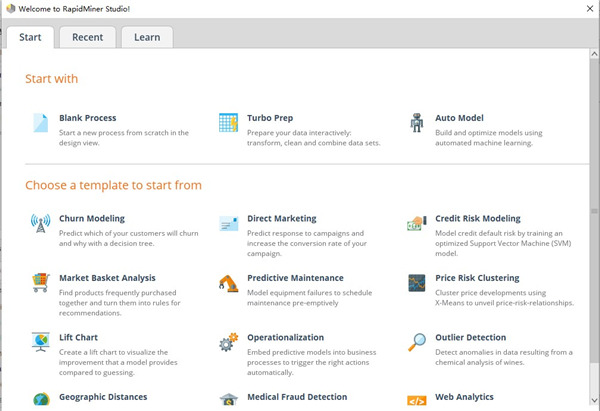This screenshot has width=600, height=411.
Task: Click the Predictive Maintenance robot arm icon
Action: pyautogui.click(x=228, y=283)
